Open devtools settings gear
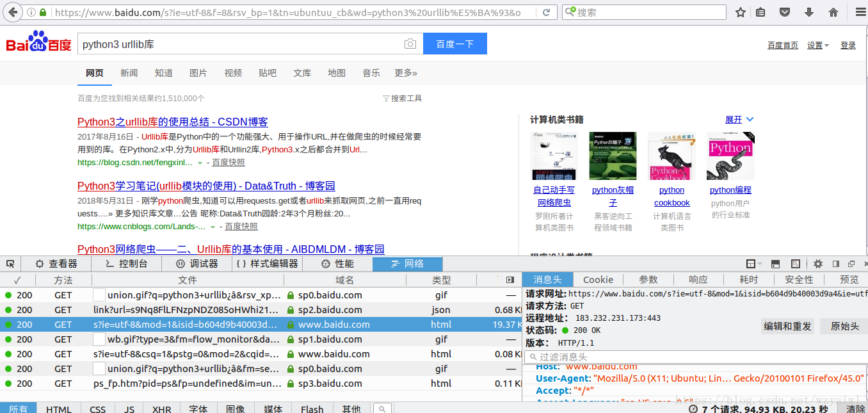868x413 pixels. pyautogui.click(x=818, y=264)
